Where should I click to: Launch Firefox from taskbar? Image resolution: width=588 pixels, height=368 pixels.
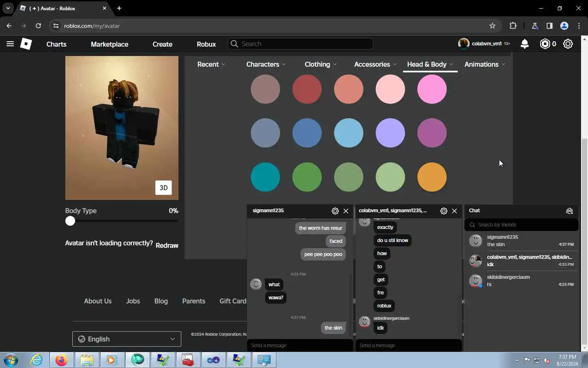click(x=62, y=360)
